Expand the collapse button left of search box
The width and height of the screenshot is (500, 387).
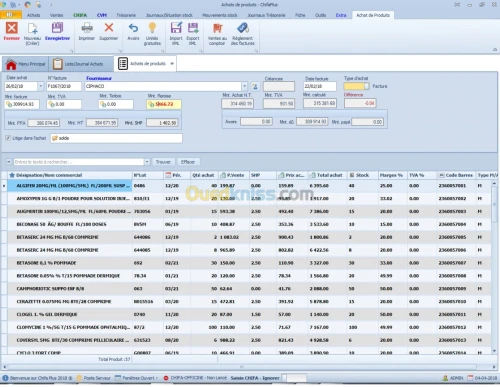[9, 162]
